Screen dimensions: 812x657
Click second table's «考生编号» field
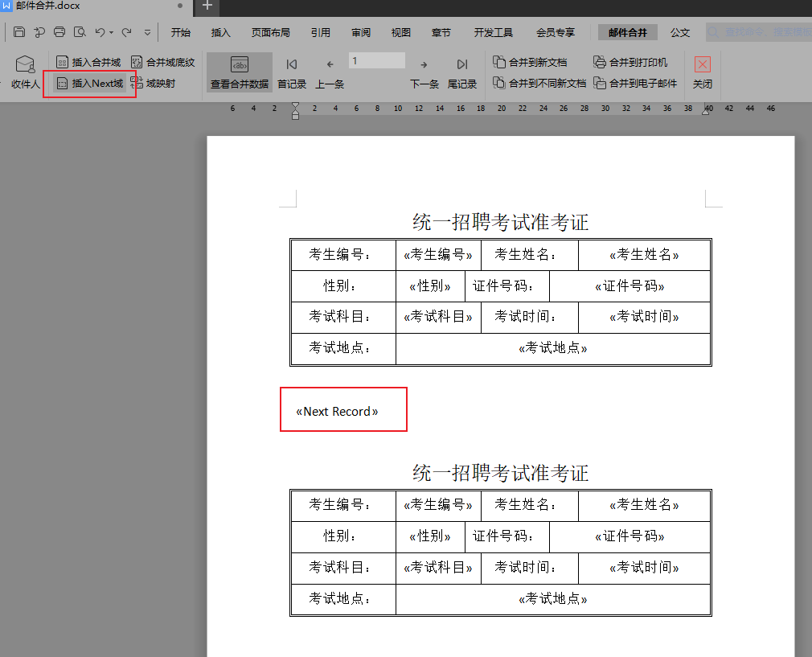tap(438, 505)
